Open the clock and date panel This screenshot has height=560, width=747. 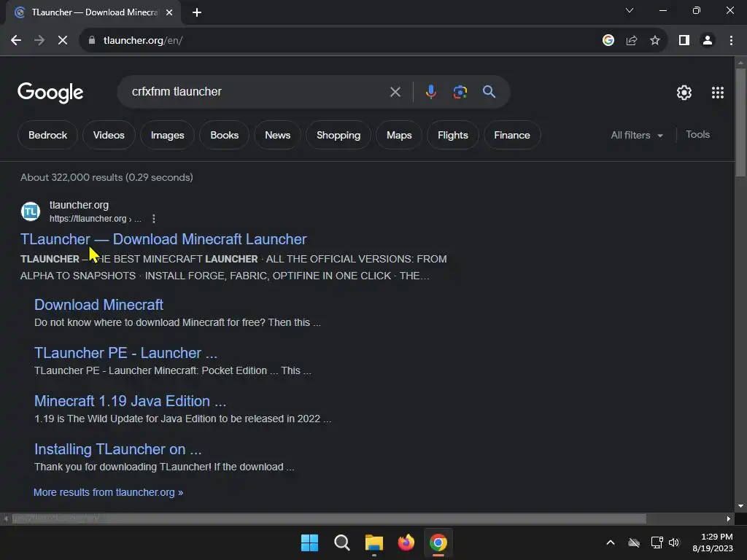713,542
